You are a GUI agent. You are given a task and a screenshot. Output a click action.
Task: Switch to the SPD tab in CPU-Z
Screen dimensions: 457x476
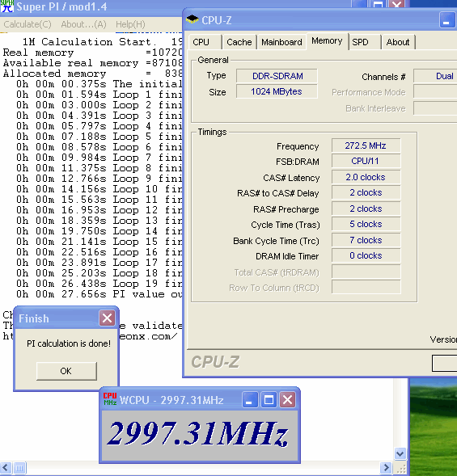[x=366, y=42]
